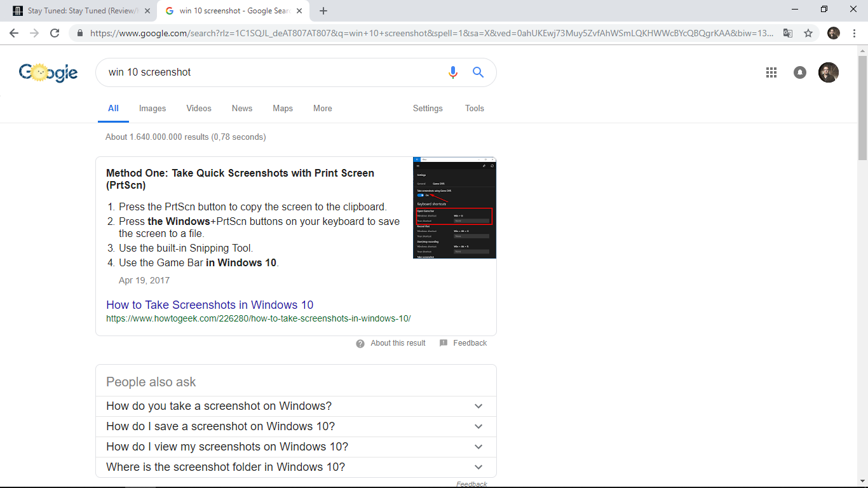Click italic Feedback below People also ask

(471, 484)
